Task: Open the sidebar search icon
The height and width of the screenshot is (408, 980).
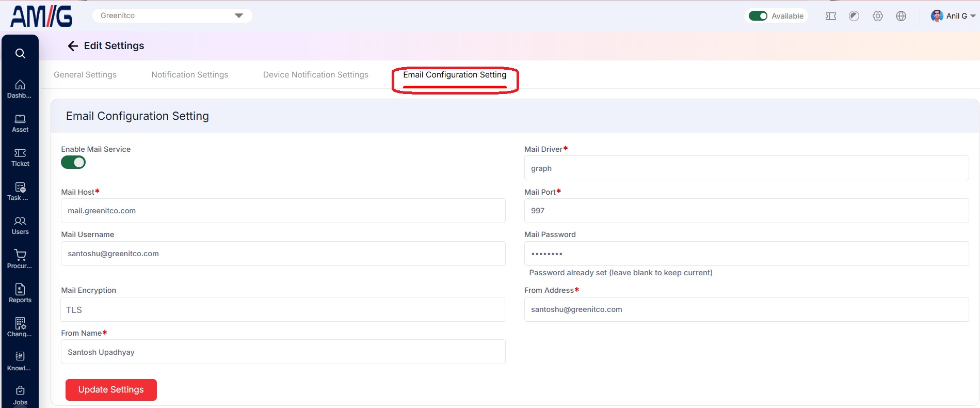Action: click(x=20, y=53)
